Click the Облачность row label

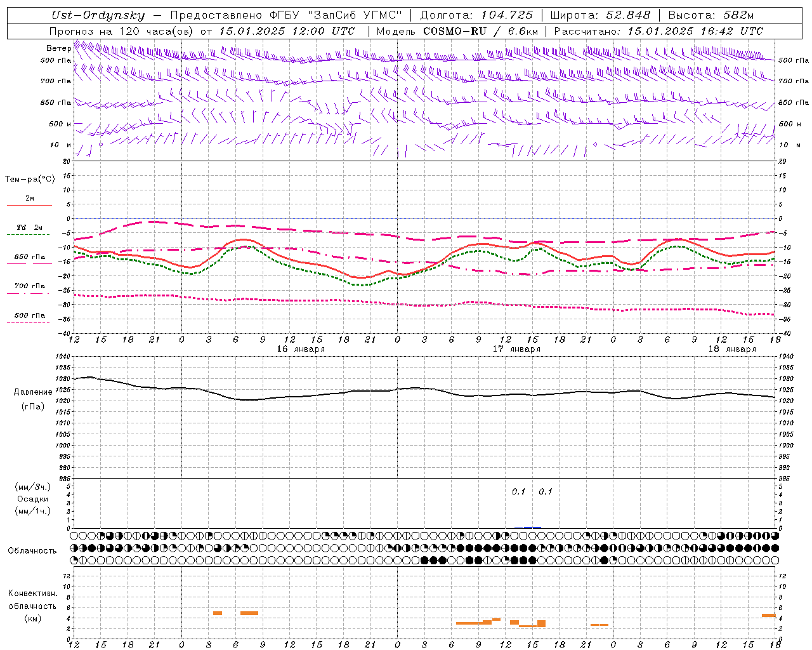click(32, 551)
